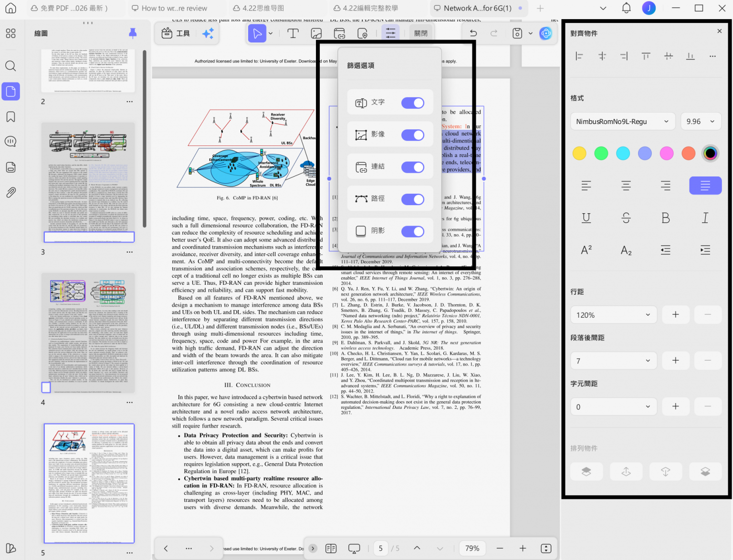Choose the add link tool
The width and height of the screenshot is (733, 560).
[339, 33]
